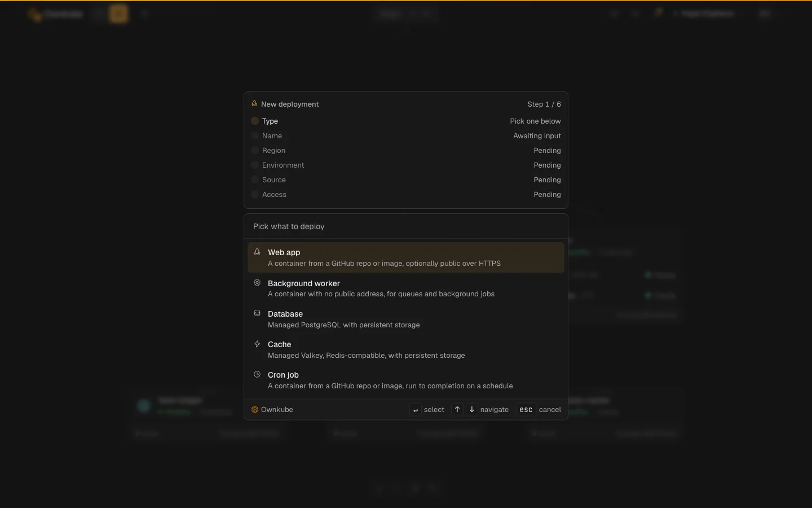Click the Background worker gear icon
Screen dimensions: 812x508
click(257, 283)
